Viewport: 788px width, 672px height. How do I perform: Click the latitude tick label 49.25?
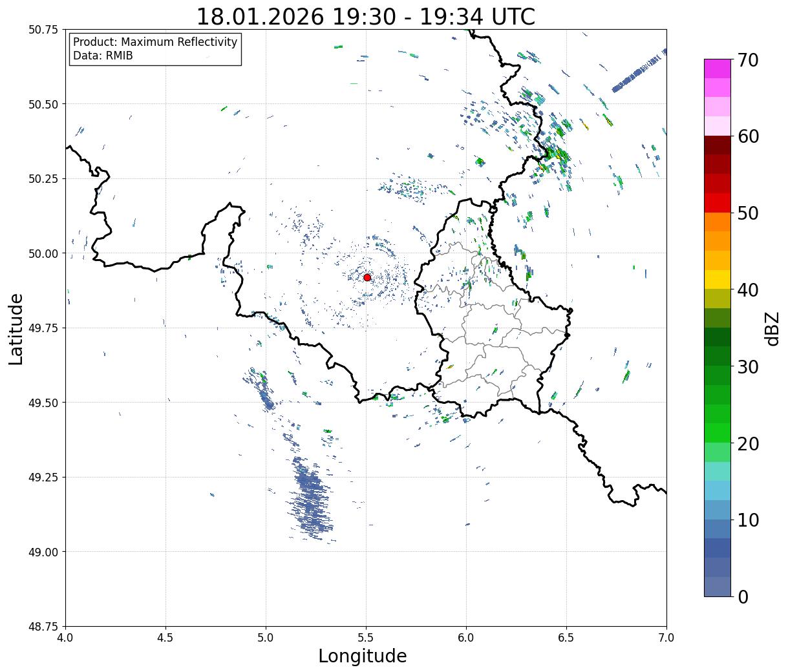(43, 478)
